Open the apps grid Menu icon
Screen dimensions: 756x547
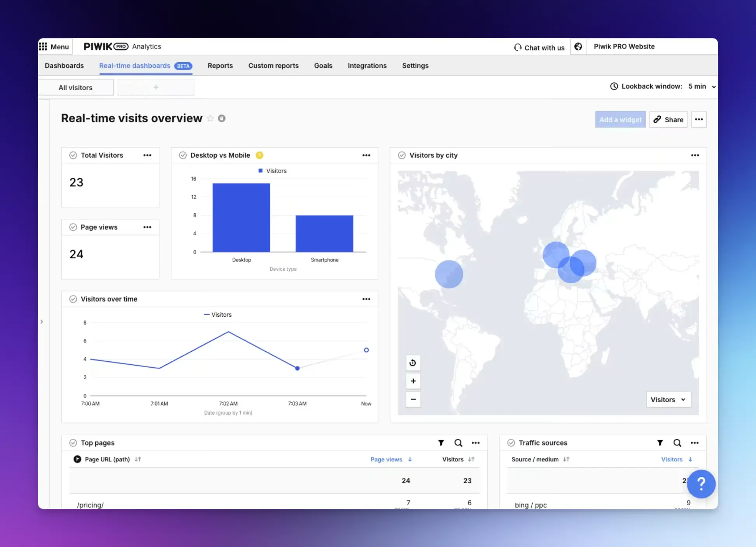pyautogui.click(x=43, y=47)
